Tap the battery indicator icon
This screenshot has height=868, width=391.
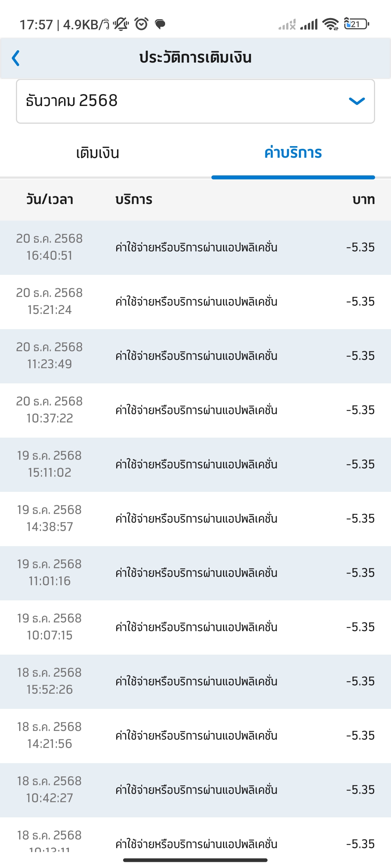point(357,24)
